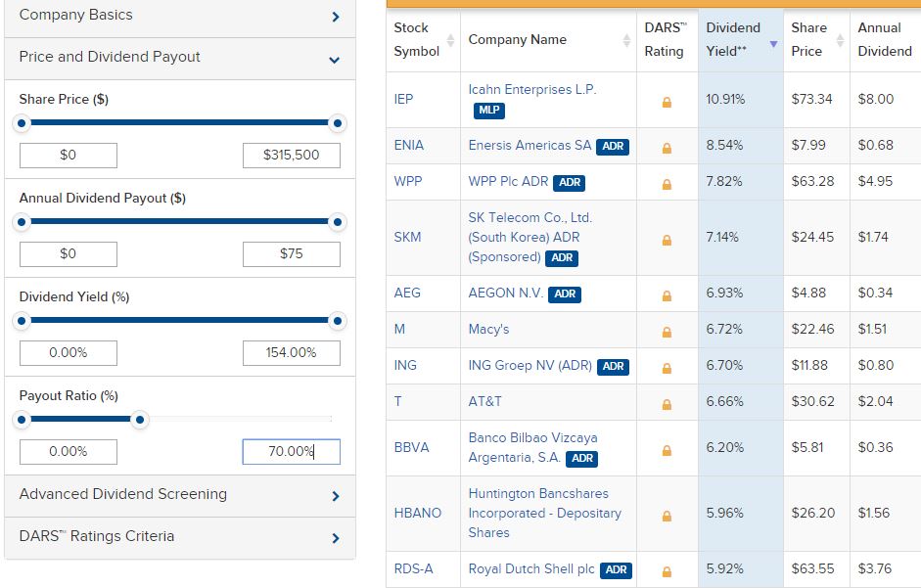Click the lock icon in the IEP row
Viewport: 921px width, 588px height.
pos(667,102)
